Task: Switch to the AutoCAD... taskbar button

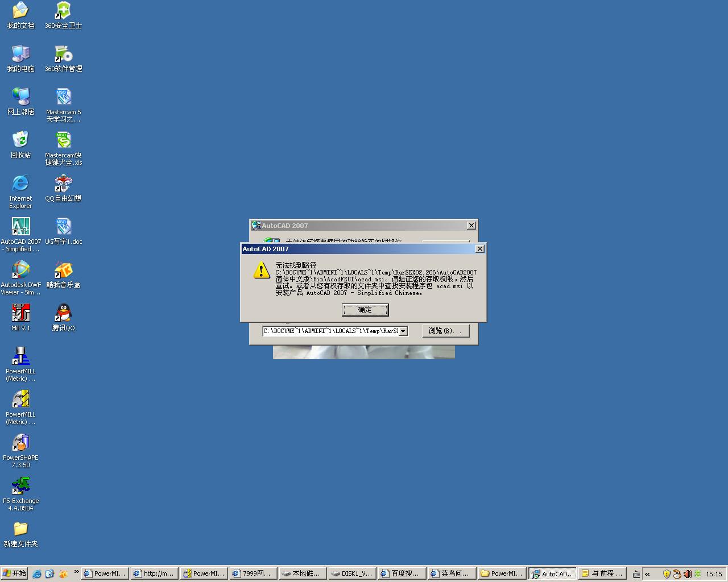Action: click(552, 573)
